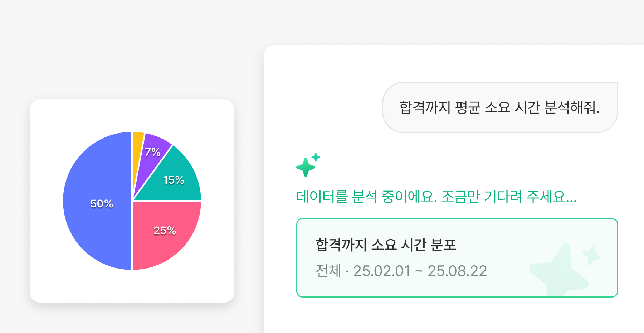
Task: Click the small faded star in result card
Action: coord(592,255)
